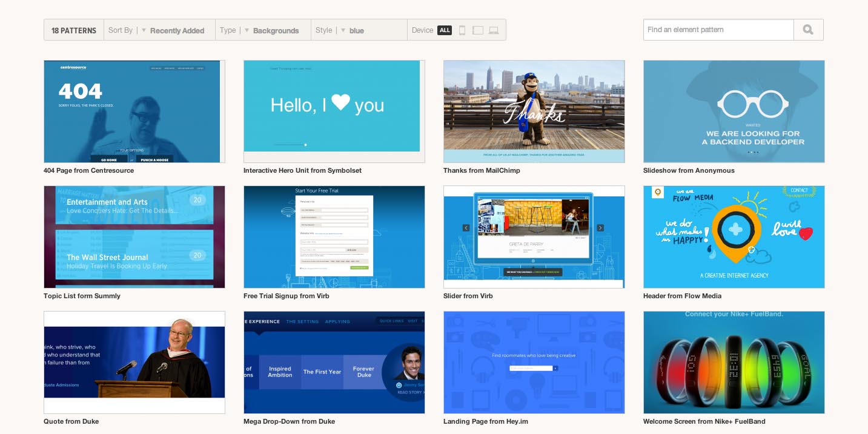868x434 pixels.
Task: Click 'Interactive Hero Unit from Symbolset' caption
Action: [302, 170]
